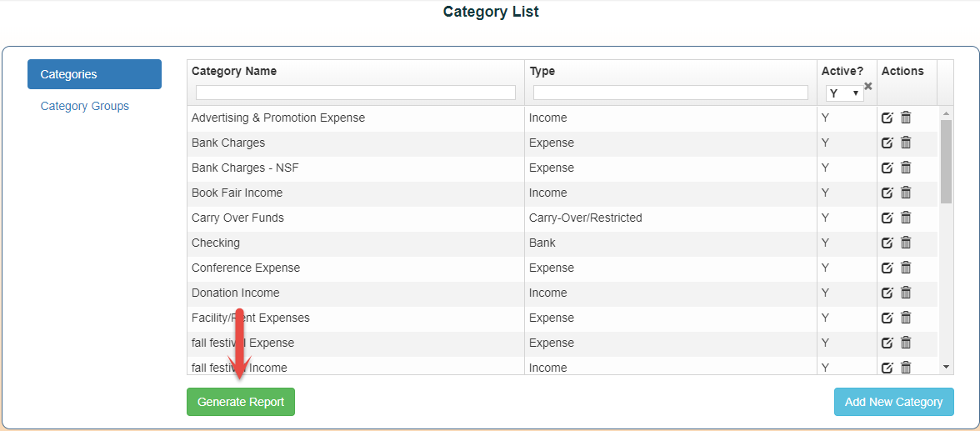
Task: Select the Categories sidebar tab
Action: point(94,74)
